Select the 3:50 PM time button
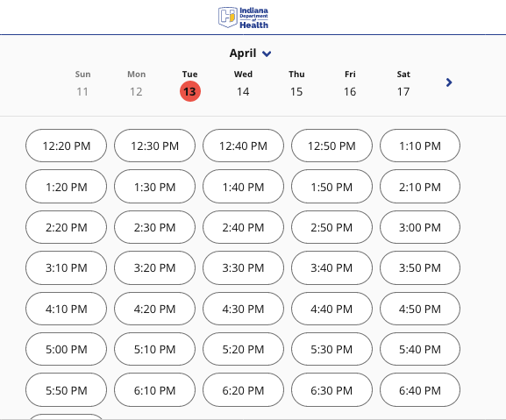The width and height of the screenshot is (506, 420). tap(420, 268)
